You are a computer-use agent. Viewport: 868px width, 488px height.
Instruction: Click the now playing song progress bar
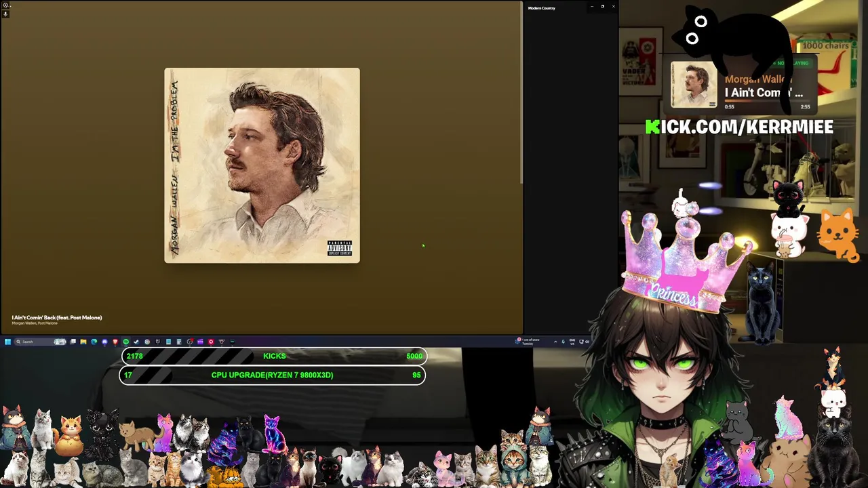[x=767, y=102]
